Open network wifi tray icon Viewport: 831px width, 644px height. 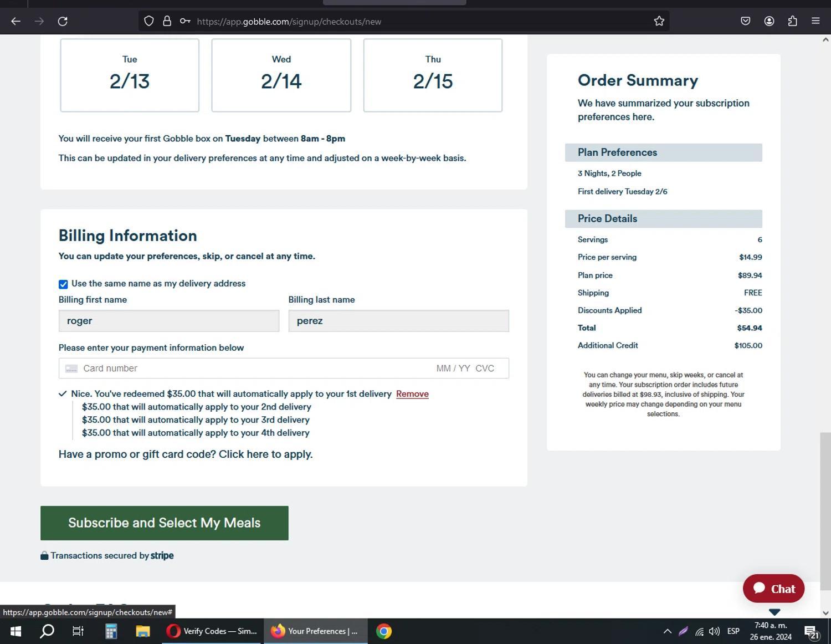[x=700, y=631]
